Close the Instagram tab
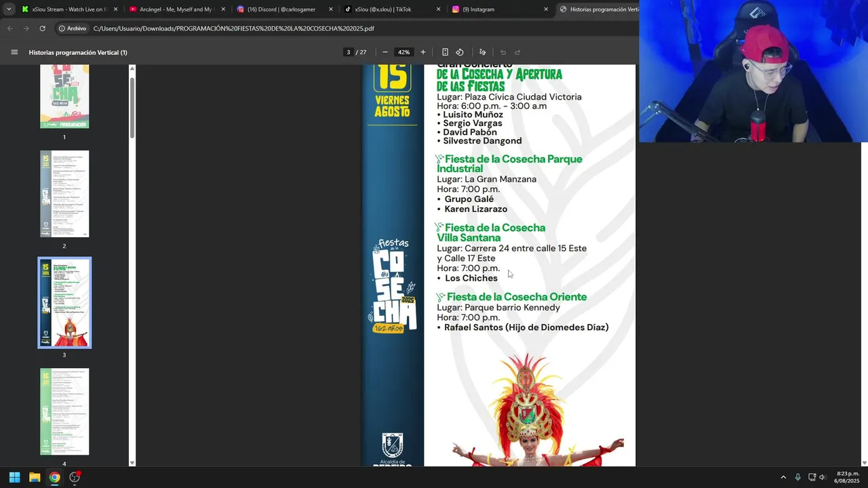Viewport: 868px width, 488px height. click(546, 9)
